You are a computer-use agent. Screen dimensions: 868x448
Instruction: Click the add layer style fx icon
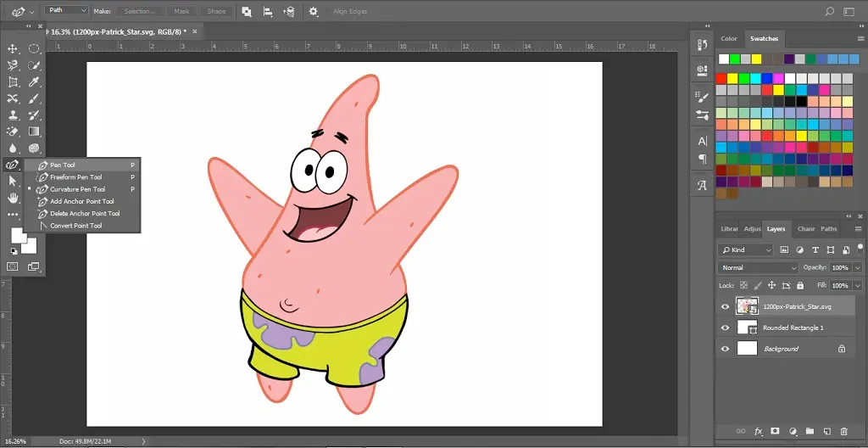(759, 431)
